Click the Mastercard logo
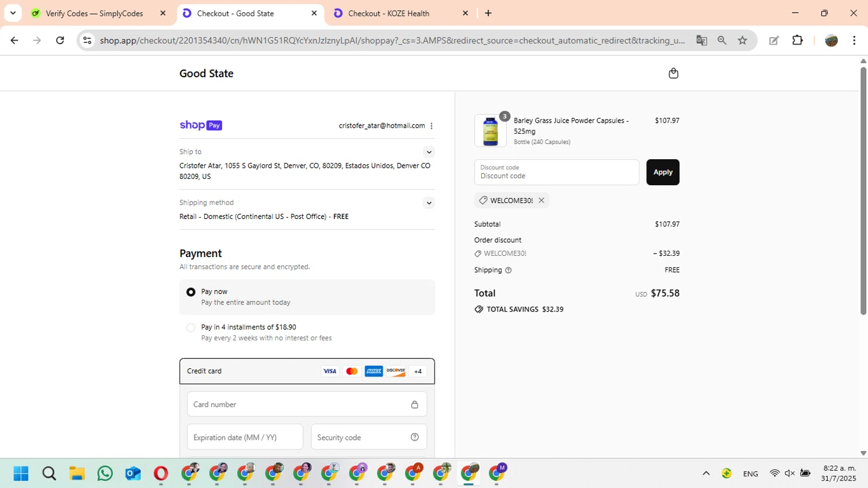Image resolution: width=868 pixels, height=488 pixels. tap(352, 371)
